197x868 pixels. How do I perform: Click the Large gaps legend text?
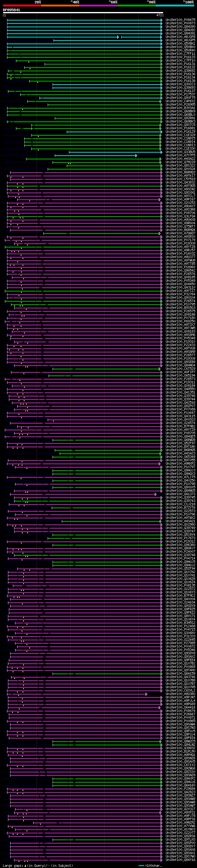point(38,865)
